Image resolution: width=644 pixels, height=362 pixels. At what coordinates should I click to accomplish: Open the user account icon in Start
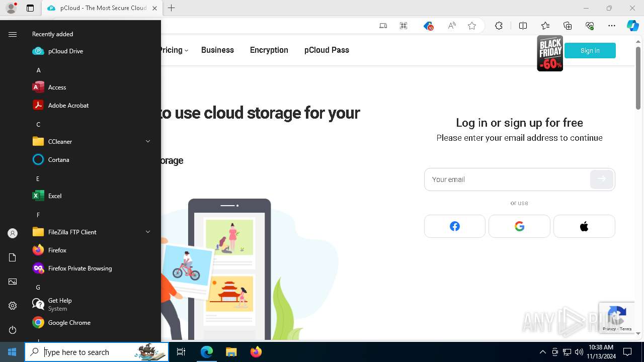[x=13, y=233]
